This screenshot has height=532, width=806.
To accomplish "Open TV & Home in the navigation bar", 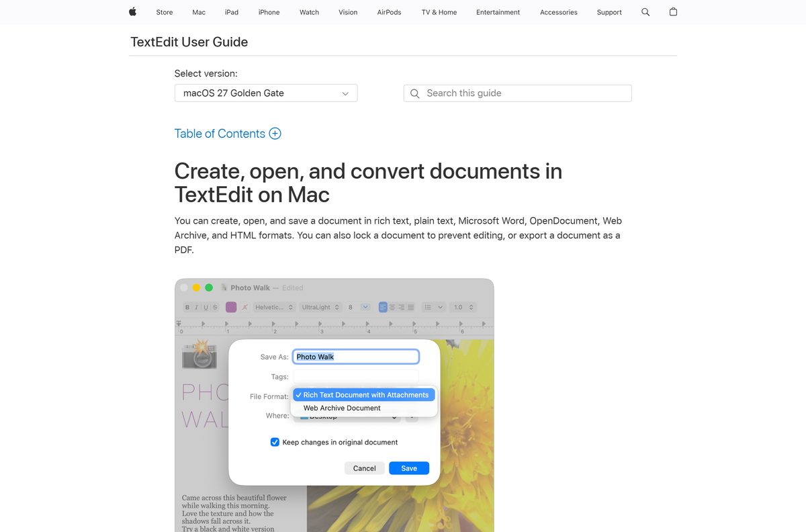I will pos(439,12).
